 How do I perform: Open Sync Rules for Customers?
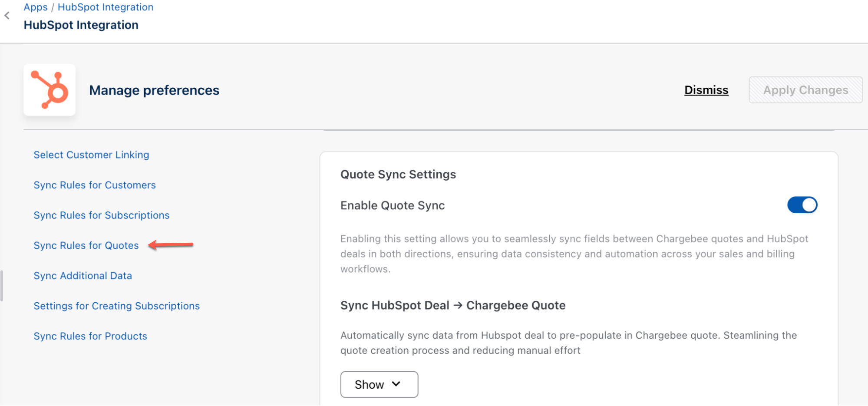tap(95, 185)
